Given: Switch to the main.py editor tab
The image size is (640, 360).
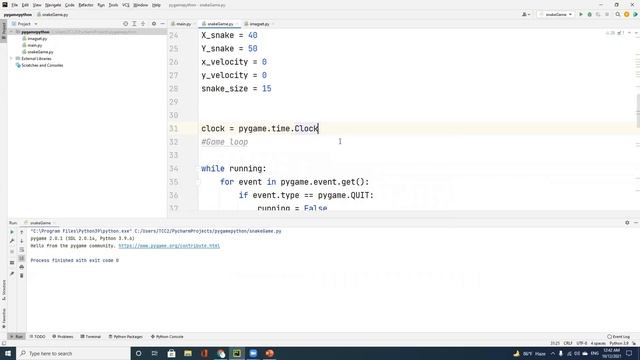Looking at the screenshot, I should tap(182, 24).
